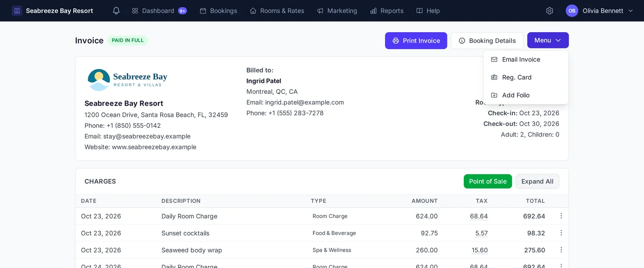Click the printer icon in Print Invoice

[396, 41]
